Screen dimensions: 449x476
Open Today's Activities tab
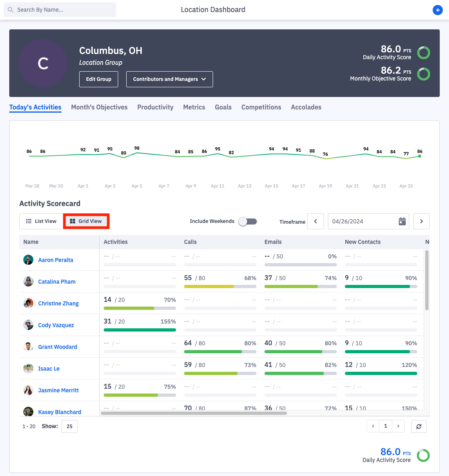[x=35, y=107]
